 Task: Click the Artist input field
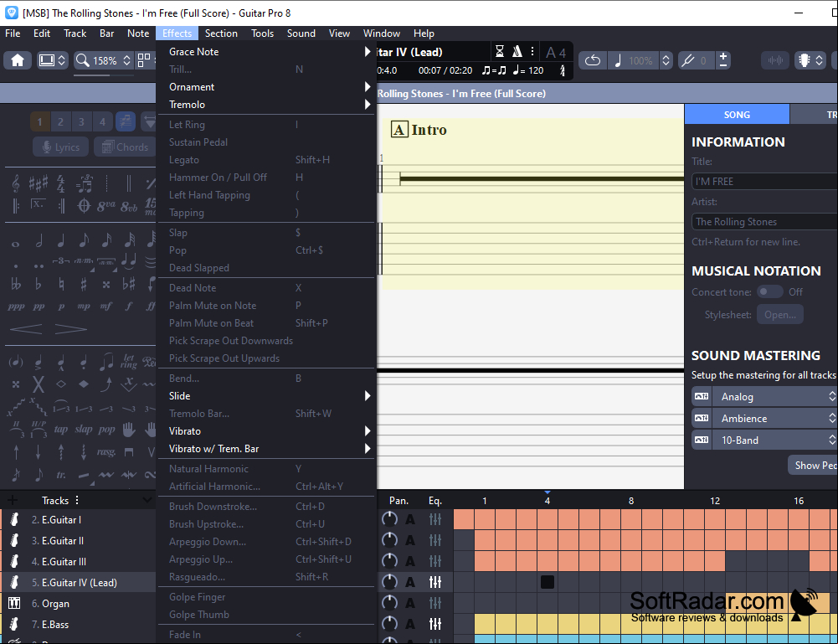pos(765,222)
